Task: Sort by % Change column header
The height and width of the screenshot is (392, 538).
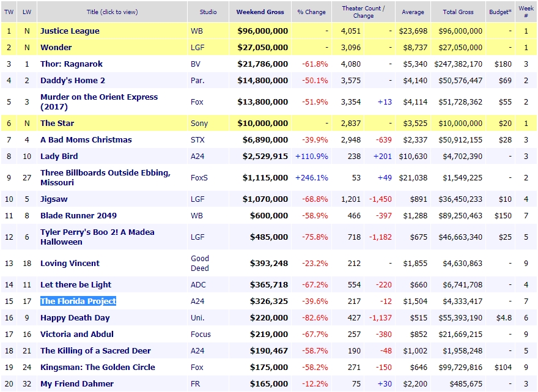Action: pos(312,12)
